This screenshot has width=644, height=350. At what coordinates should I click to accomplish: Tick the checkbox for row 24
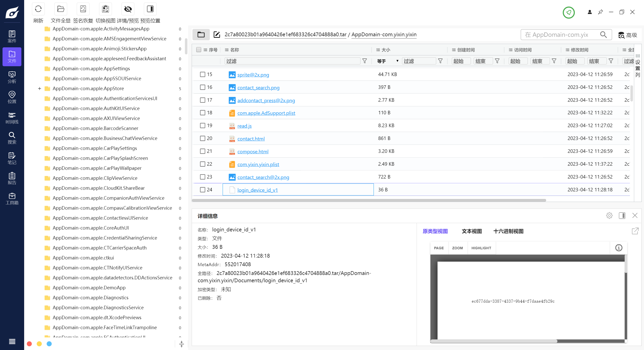[x=203, y=190]
